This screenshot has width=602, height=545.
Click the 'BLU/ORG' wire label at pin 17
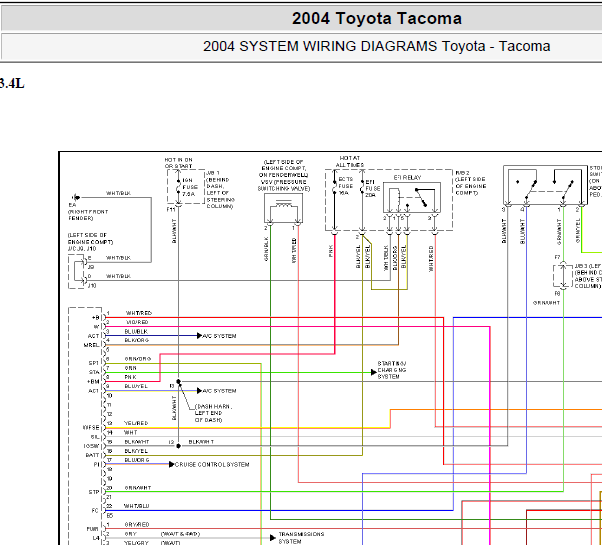click(x=137, y=460)
